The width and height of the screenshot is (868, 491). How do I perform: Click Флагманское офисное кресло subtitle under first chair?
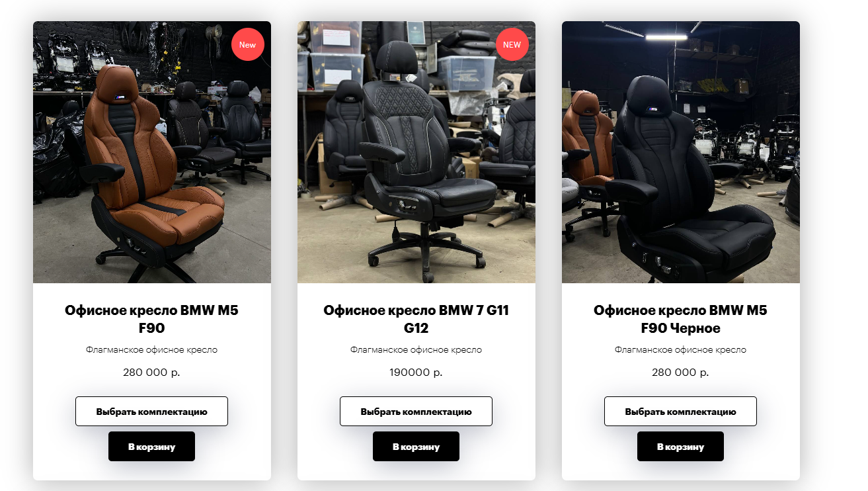pyautogui.click(x=152, y=350)
